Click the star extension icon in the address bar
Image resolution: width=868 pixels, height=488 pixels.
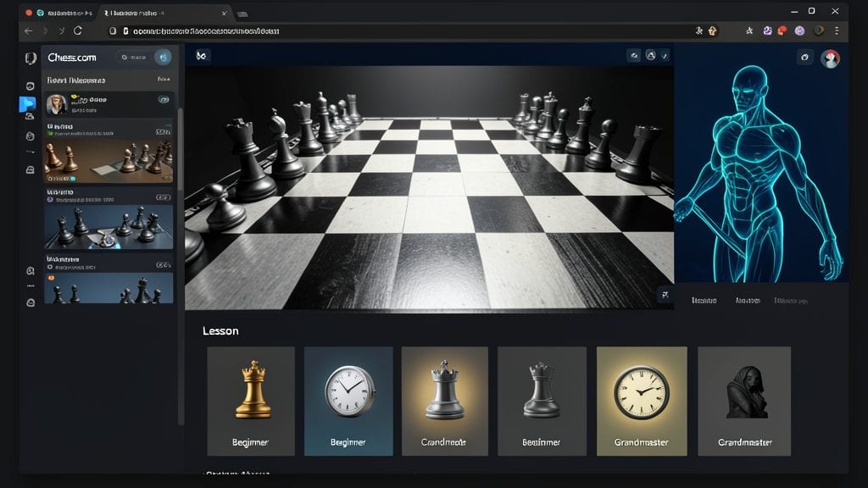coord(699,31)
